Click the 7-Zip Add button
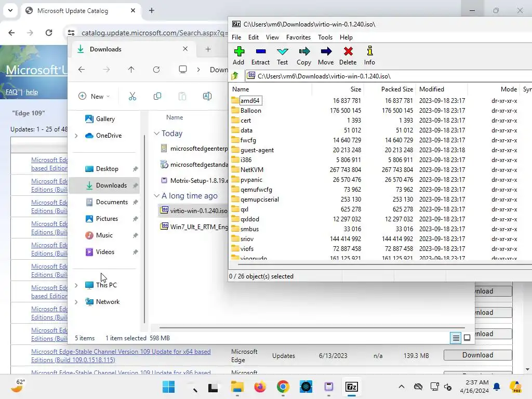Screen dimensions: 532x399 (238, 56)
